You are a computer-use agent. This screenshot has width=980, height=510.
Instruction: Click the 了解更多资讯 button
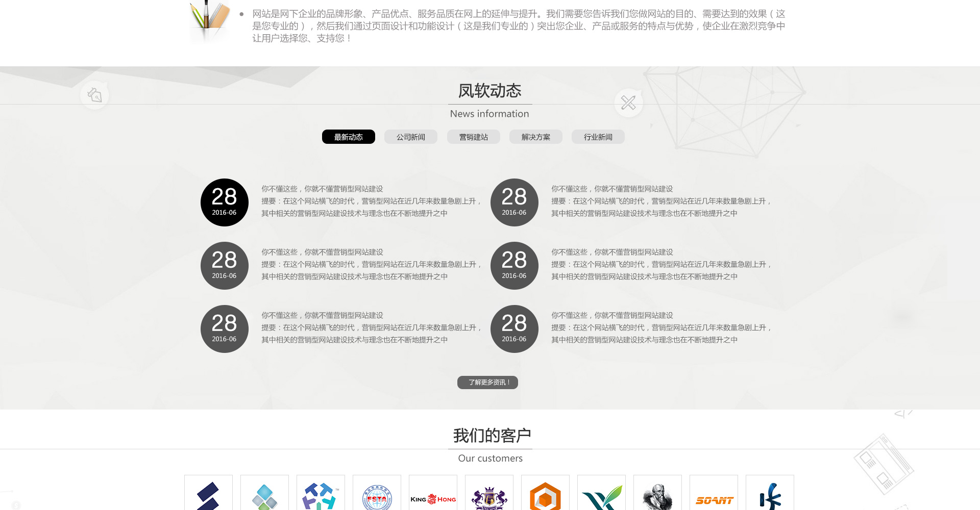(487, 382)
